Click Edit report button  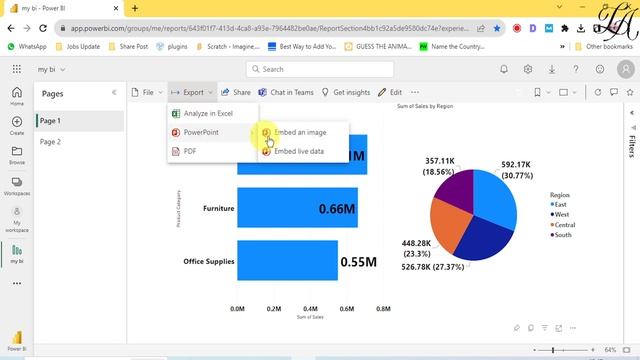pyautogui.click(x=390, y=92)
